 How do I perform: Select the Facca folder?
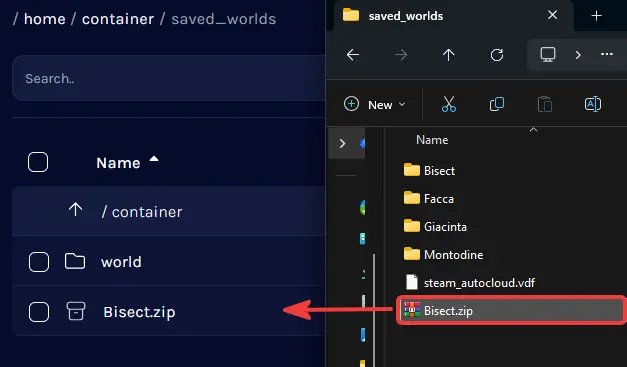tap(429, 199)
